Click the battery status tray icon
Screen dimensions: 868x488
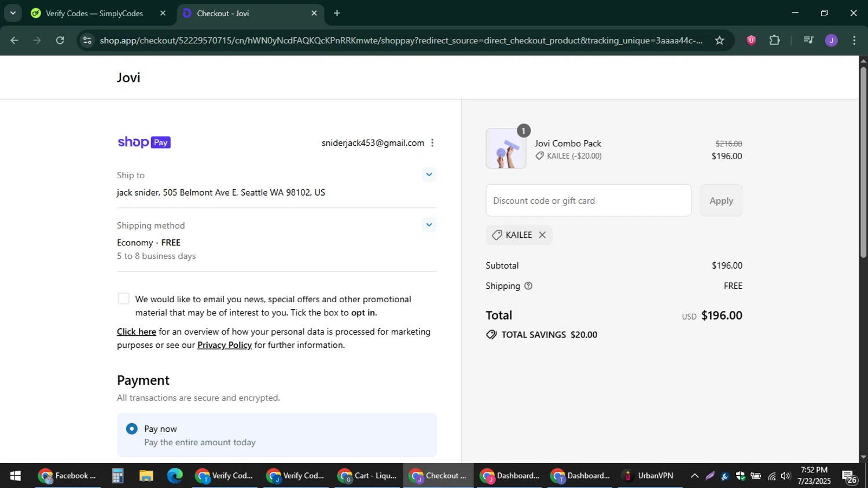click(x=756, y=476)
